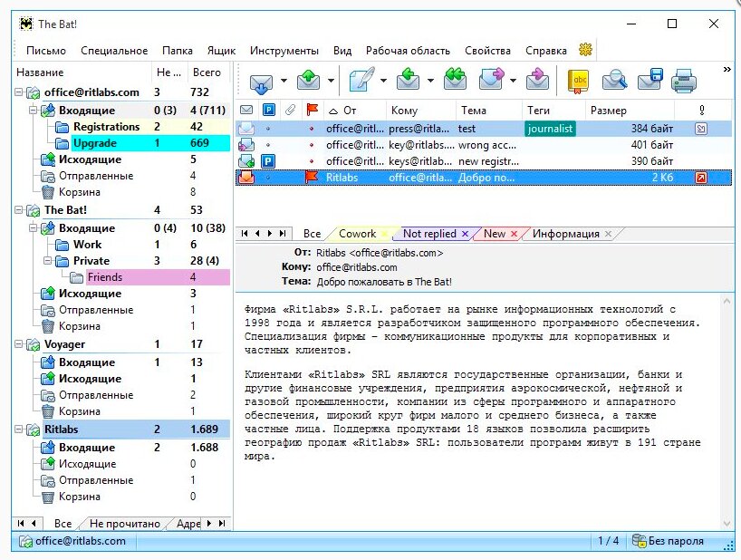741x560 pixels.
Task: Open the dropdown arrow beside get new mail
Action: pyautogui.click(x=284, y=82)
